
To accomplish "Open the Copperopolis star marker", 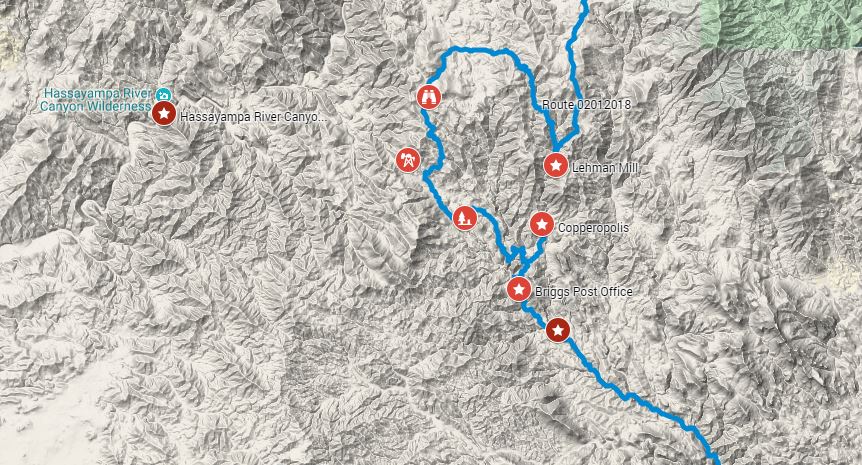I will click(x=542, y=224).
